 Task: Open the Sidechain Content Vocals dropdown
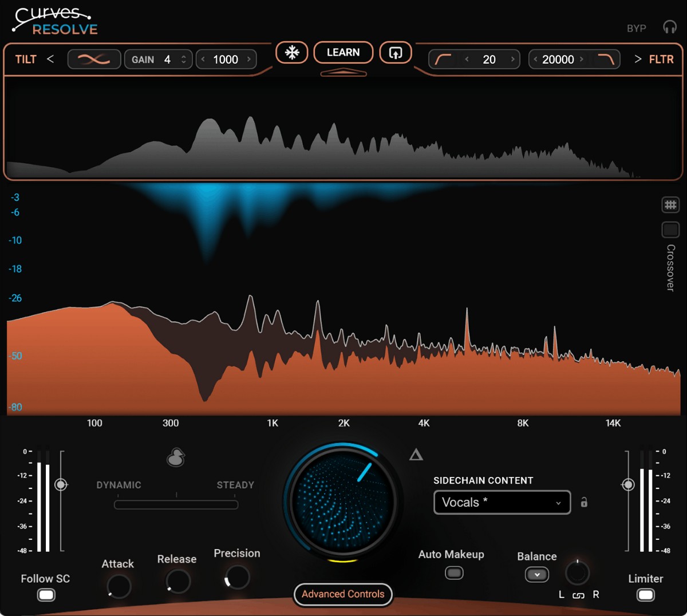(502, 503)
